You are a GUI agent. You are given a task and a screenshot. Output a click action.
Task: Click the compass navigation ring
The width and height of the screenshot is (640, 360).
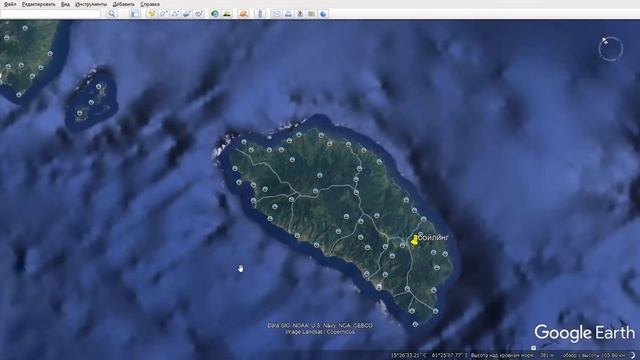point(611,49)
